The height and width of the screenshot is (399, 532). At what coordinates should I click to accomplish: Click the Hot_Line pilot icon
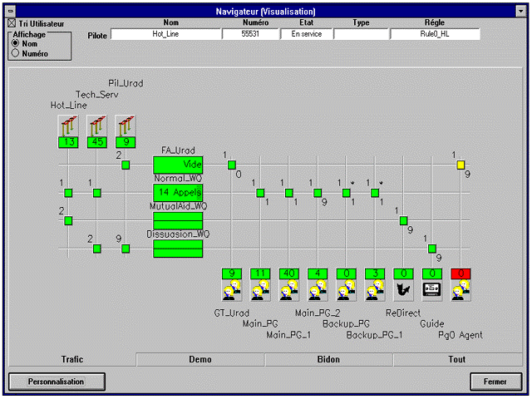68,126
